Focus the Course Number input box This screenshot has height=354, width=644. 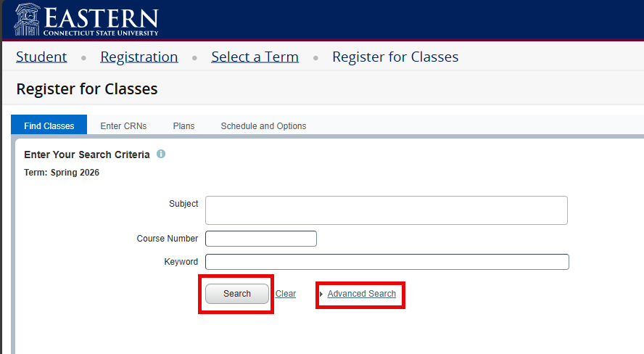(261, 239)
